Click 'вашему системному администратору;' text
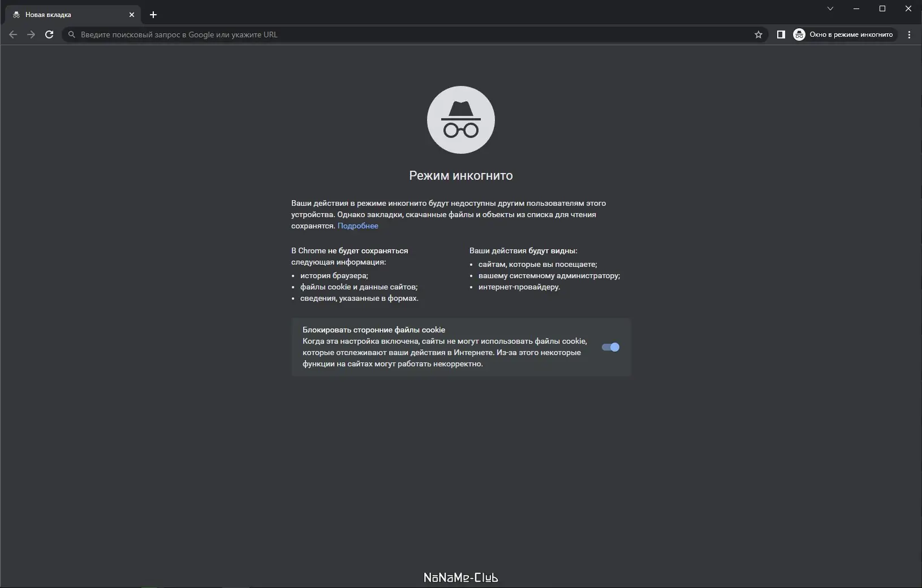The image size is (922, 588). pos(549,275)
